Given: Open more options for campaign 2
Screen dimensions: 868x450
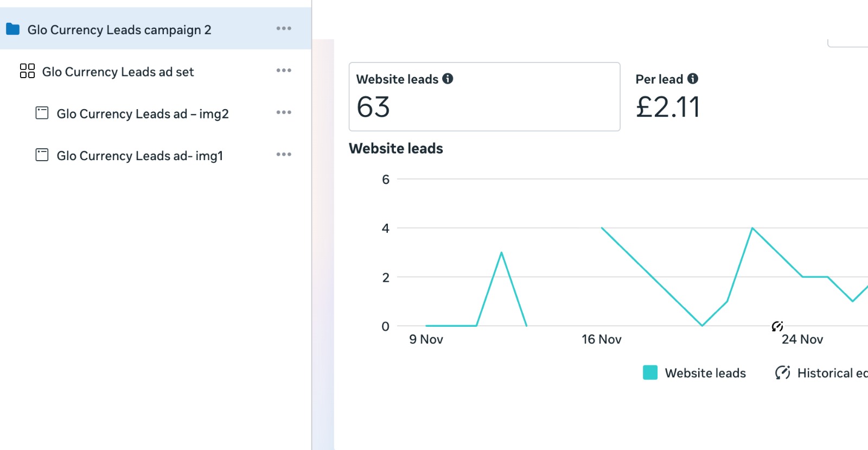Looking at the screenshot, I should (284, 28).
